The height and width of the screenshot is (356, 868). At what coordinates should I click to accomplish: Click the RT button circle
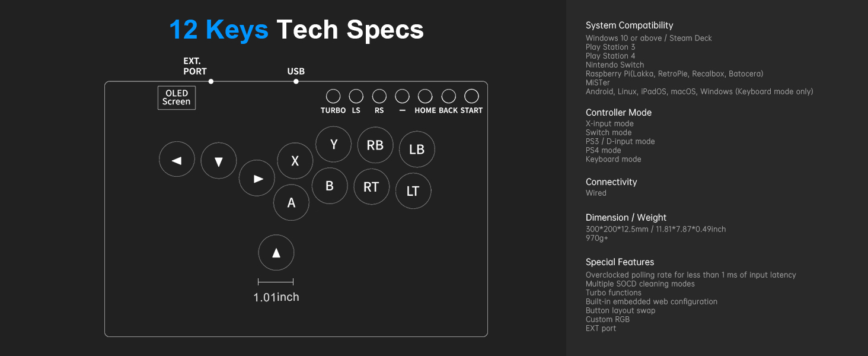click(371, 187)
